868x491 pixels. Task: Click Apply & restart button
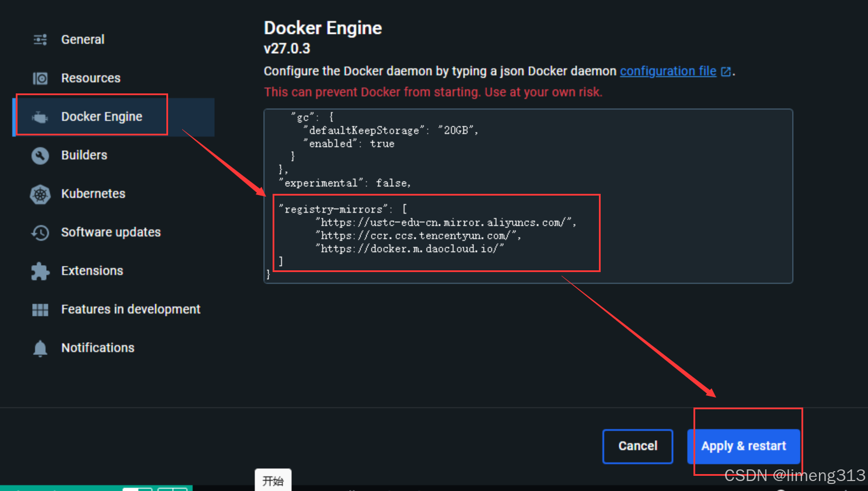(744, 446)
